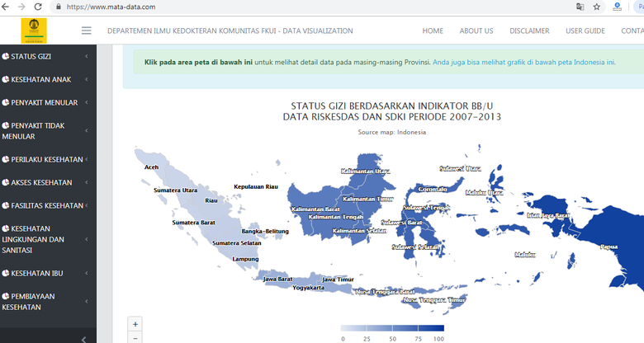Toggle sidebar with hamburger menu icon
Screen dimensions: 644x343
[86, 31]
